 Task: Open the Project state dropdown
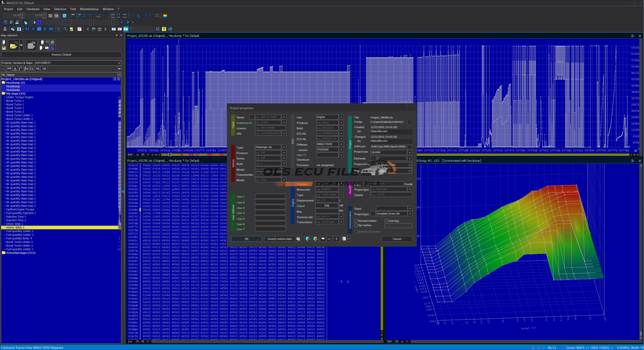click(410, 165)
